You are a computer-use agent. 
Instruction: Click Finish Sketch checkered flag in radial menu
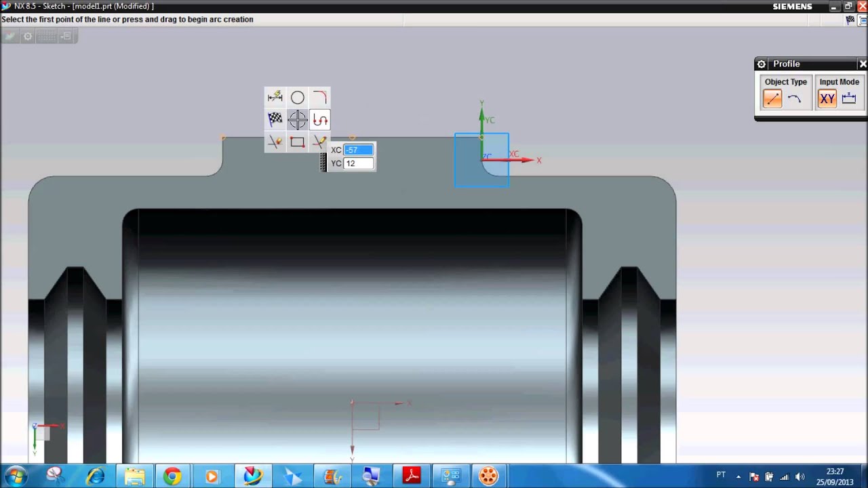coord(275,119)
